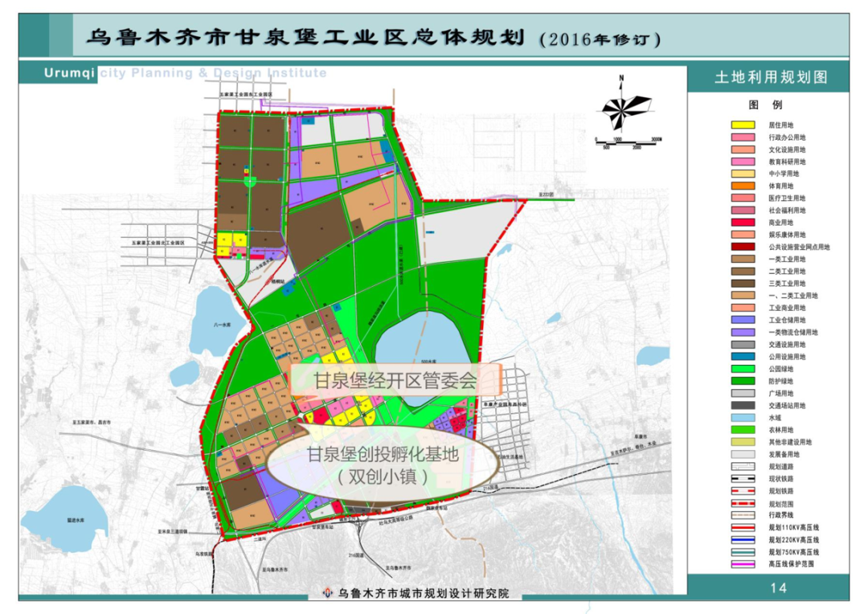Click the 乌鲁木齐市甘泉堡工业区总体规划 title
The width and height of the screenshot is (868, 614).
click(x=305, y=37)
